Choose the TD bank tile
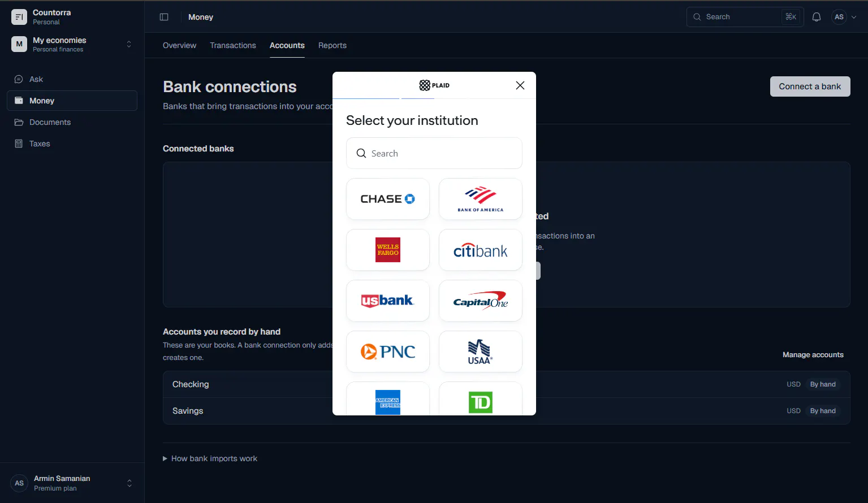This screenshot has width=868, height=503. pos(481,399)
